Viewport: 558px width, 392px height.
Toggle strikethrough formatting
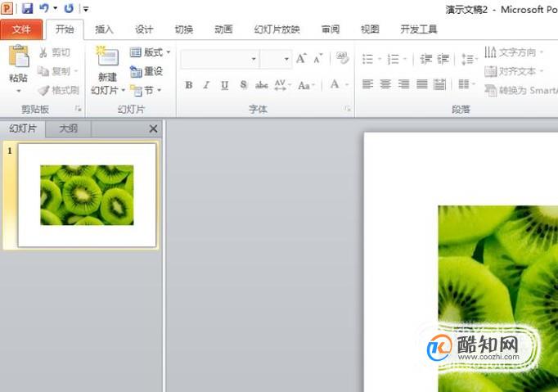point(262,85)
